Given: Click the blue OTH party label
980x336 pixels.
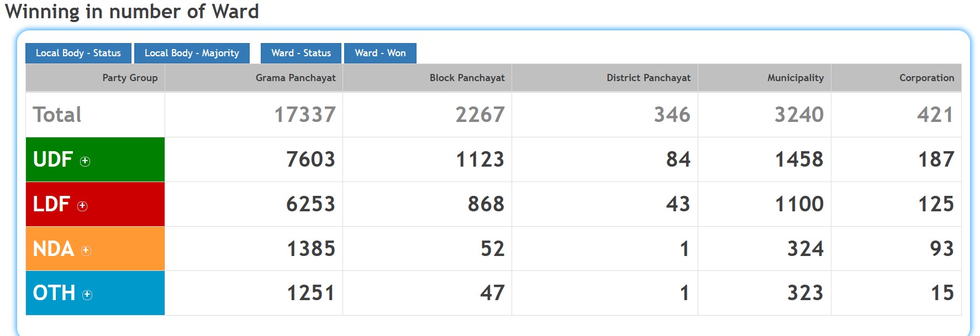Looking at the screenshot, I should pos(54,293).
